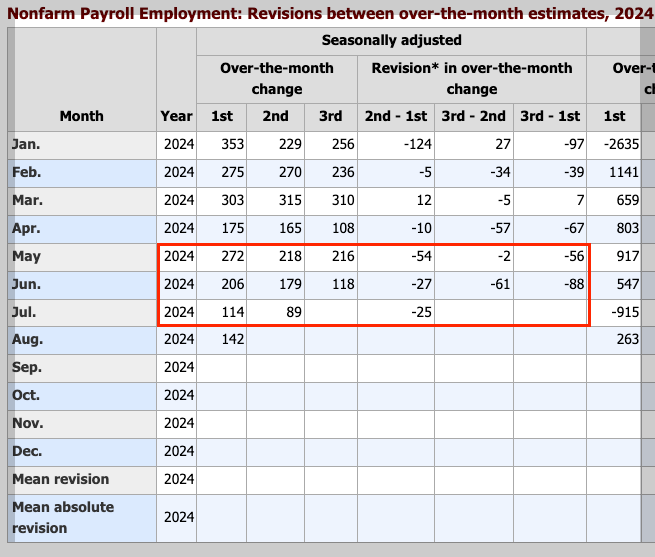Click February's first estimate 275
This screenshot has width=655, height=557.
[233, 172]
